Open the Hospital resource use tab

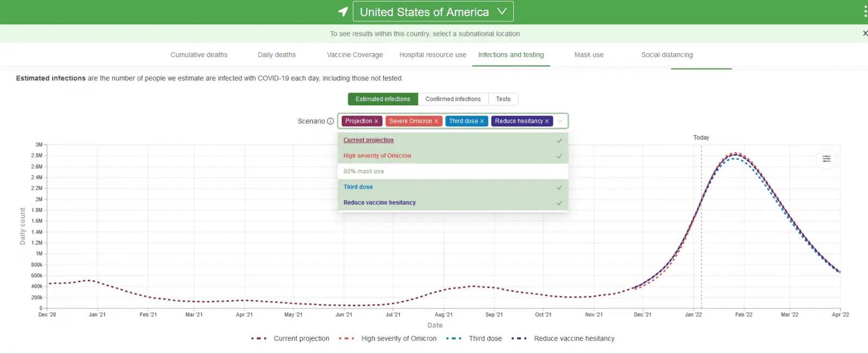[x=432, y=55]
